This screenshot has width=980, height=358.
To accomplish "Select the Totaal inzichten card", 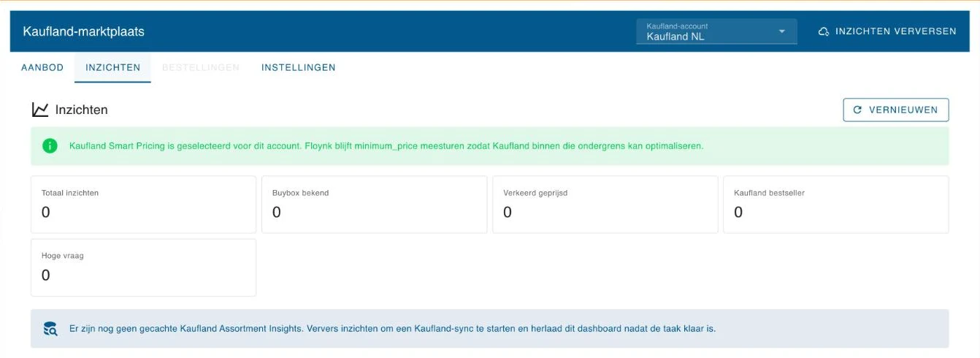I will coord(144,205).
